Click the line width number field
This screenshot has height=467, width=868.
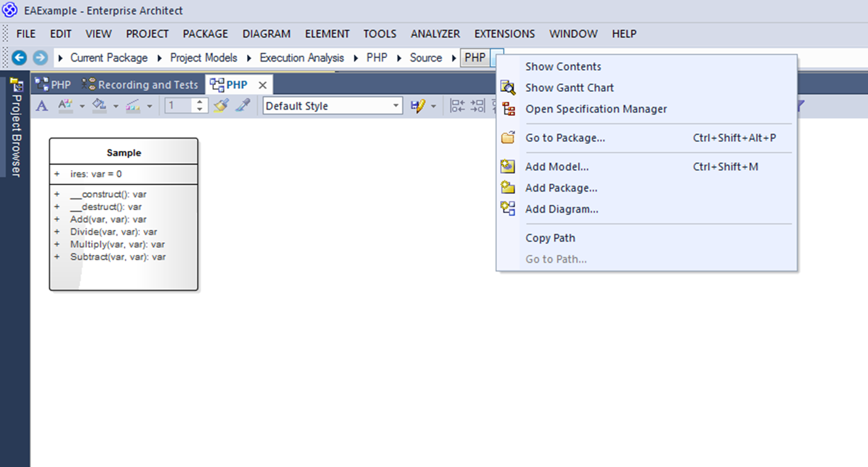tap(179, 106)
